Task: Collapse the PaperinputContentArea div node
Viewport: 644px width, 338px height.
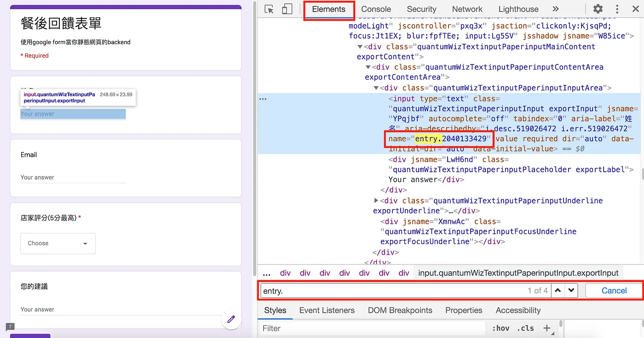Action: click(368, 67)
